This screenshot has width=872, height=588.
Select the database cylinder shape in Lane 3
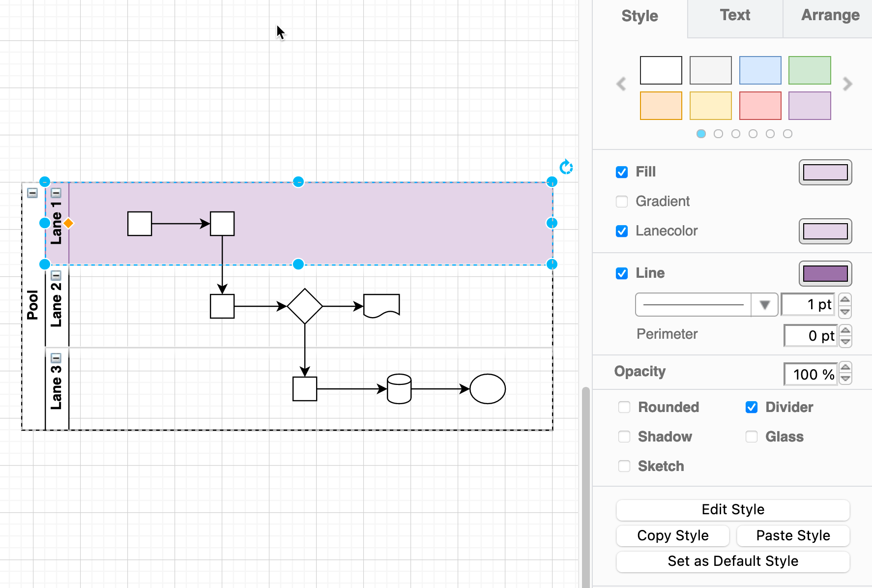click(399, 388)
